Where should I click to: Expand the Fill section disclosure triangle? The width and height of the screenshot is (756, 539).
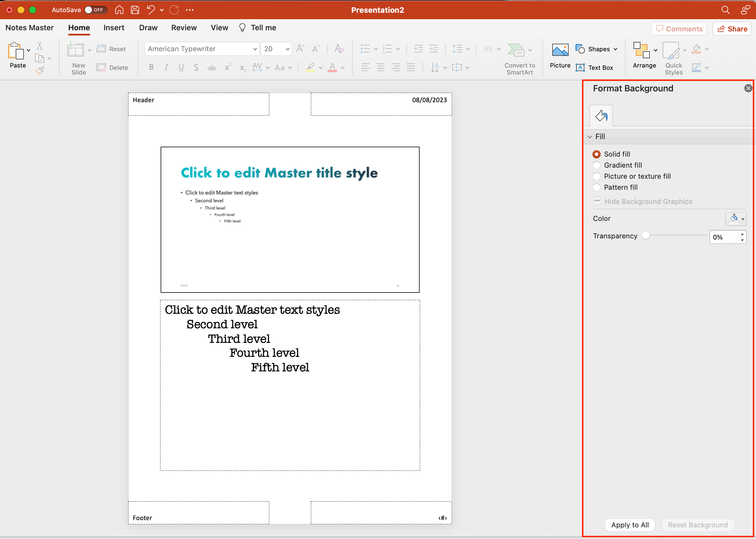(x=590, y=136)
